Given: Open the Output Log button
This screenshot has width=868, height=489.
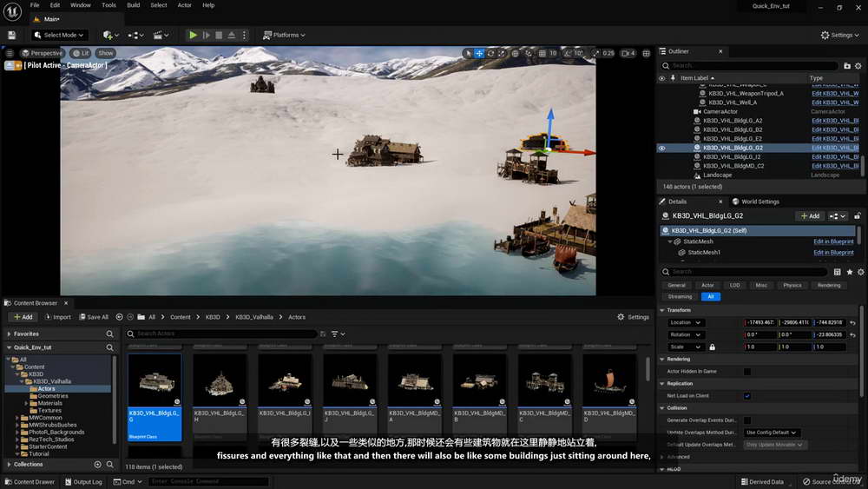Looking at the screenshot, I should point(83,482).
